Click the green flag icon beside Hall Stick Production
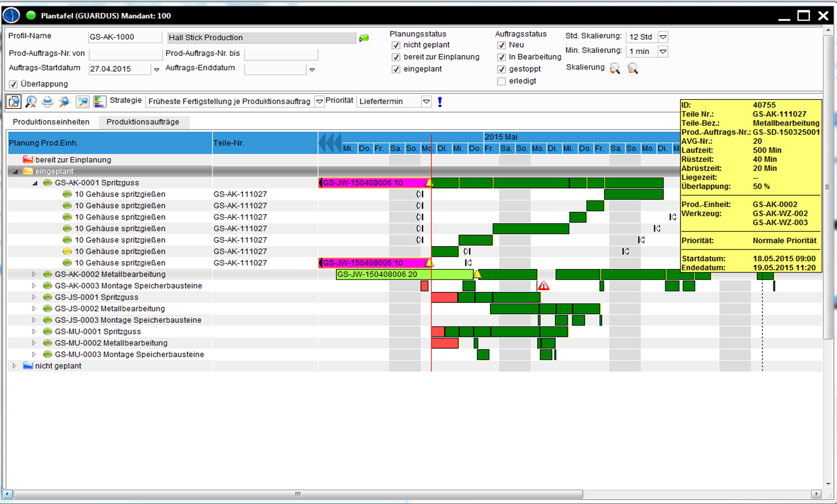The image size is (837, 504). point(364,38)
